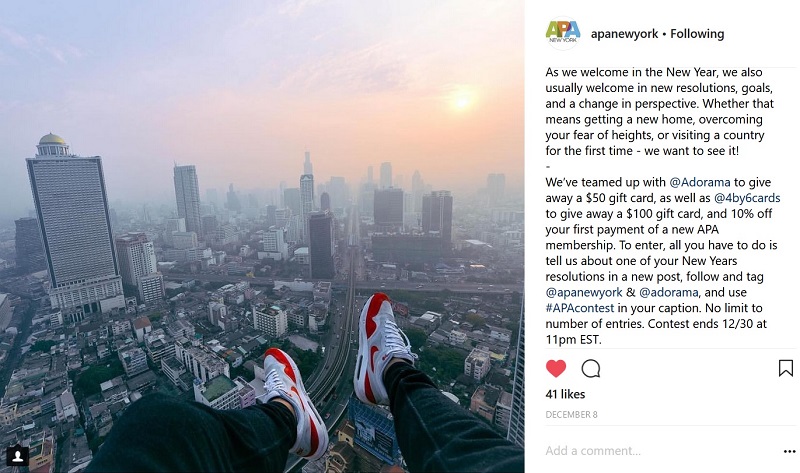Open the APA New York profile picture

click(563, 33)
